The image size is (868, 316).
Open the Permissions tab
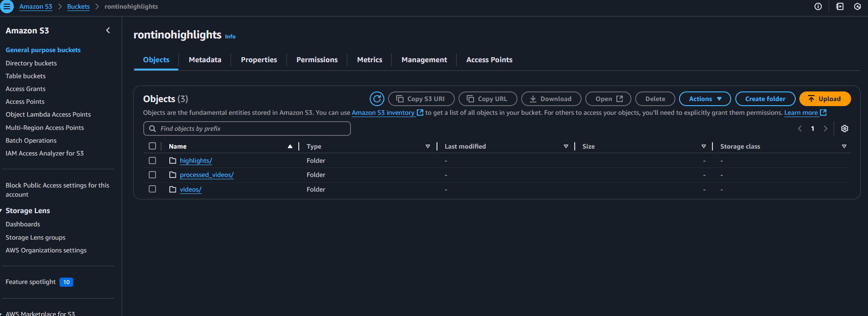pos(317,60)
